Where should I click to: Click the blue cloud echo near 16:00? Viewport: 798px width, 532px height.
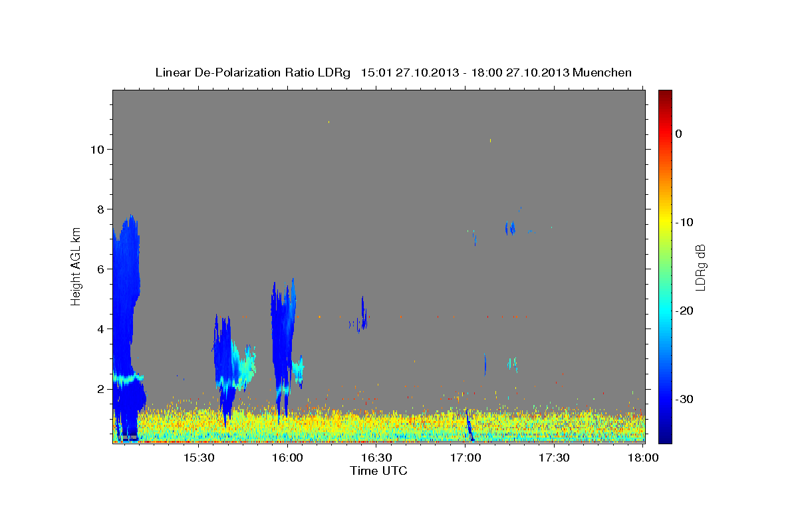283,346
